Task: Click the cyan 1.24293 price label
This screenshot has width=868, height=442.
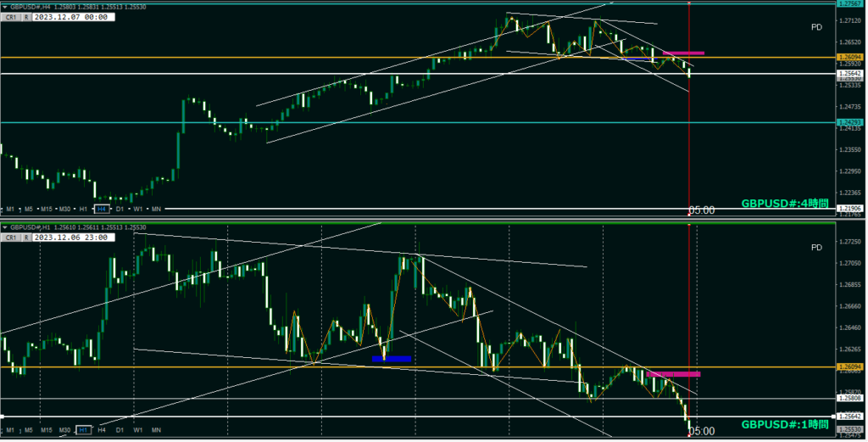Action: point(849,122)
